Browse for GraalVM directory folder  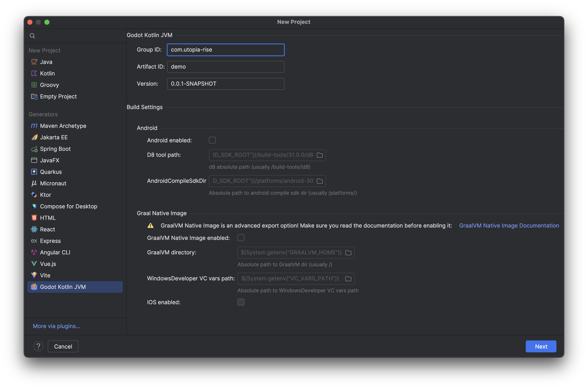tap(348, 253)
